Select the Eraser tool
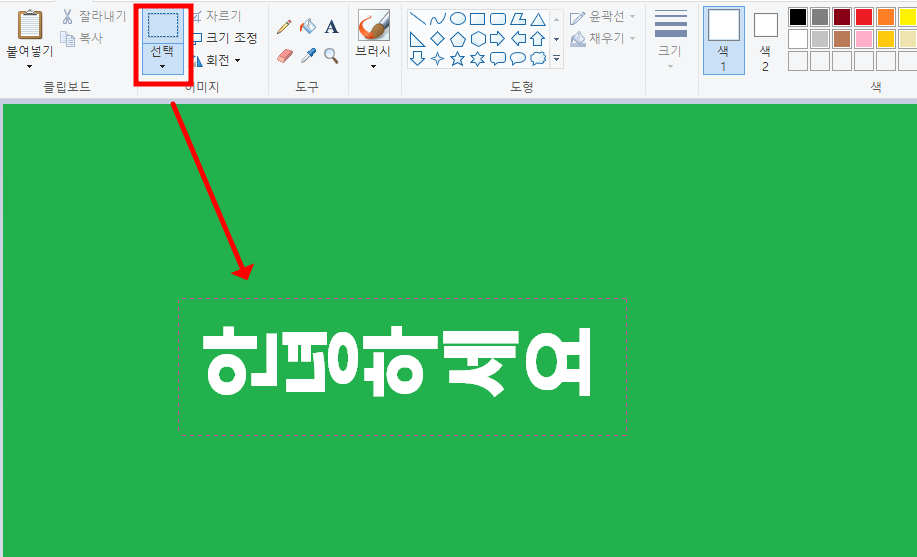This screenshot has width=917, height=557. pyautogui.click(x=284, y=56)
